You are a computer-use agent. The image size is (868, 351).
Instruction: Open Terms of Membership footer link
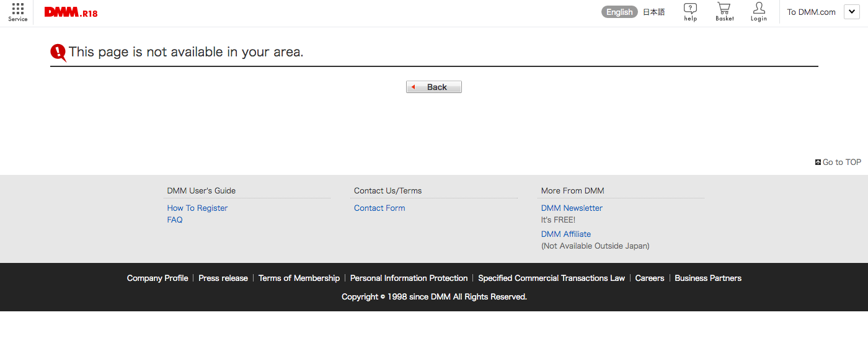(299, 278)
